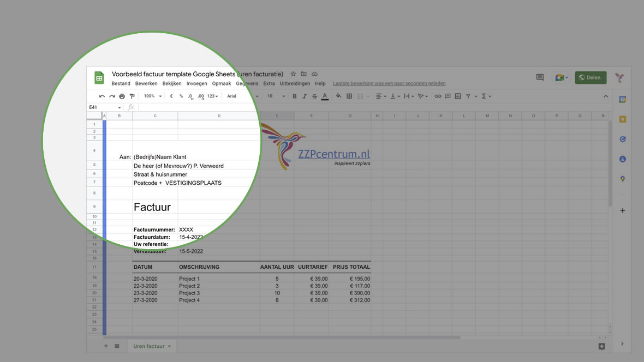Insert a comment using the toolbar icon
This screenshot has width=644, height=362.
coord(448,96)
